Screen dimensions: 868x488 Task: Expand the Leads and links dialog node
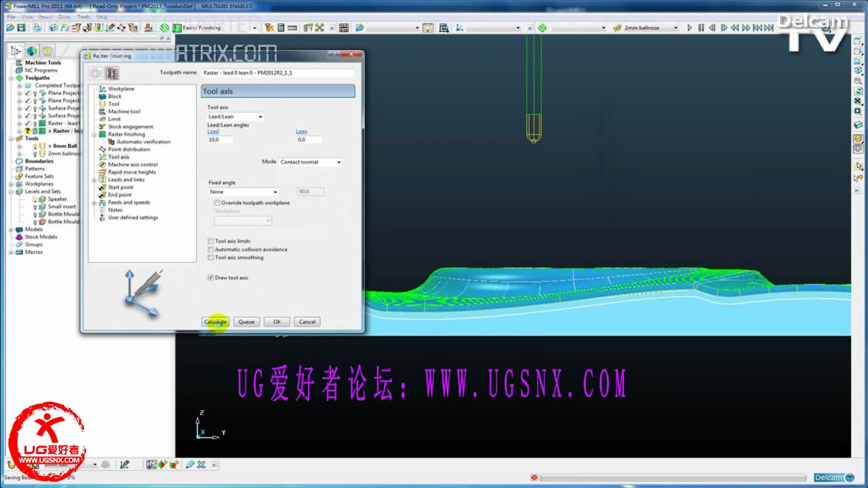tap(94, 180)
